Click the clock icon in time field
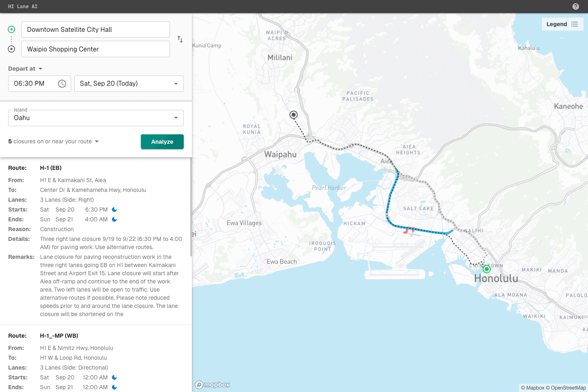This screenshot has width=588, height=392. pos(62,84)
